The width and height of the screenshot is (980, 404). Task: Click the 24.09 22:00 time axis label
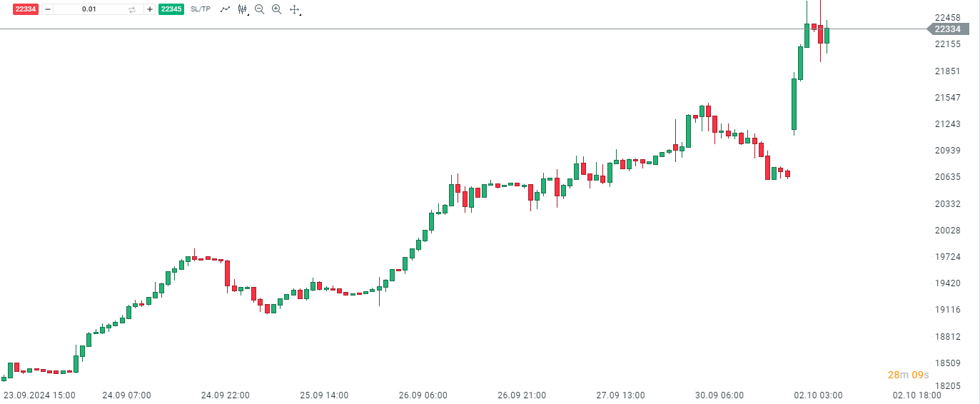click(x=225, y=395)
